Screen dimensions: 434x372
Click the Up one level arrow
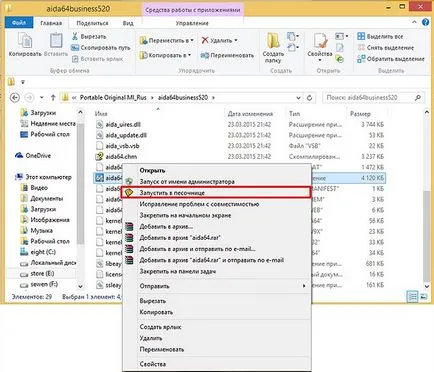tap(53, 98)
